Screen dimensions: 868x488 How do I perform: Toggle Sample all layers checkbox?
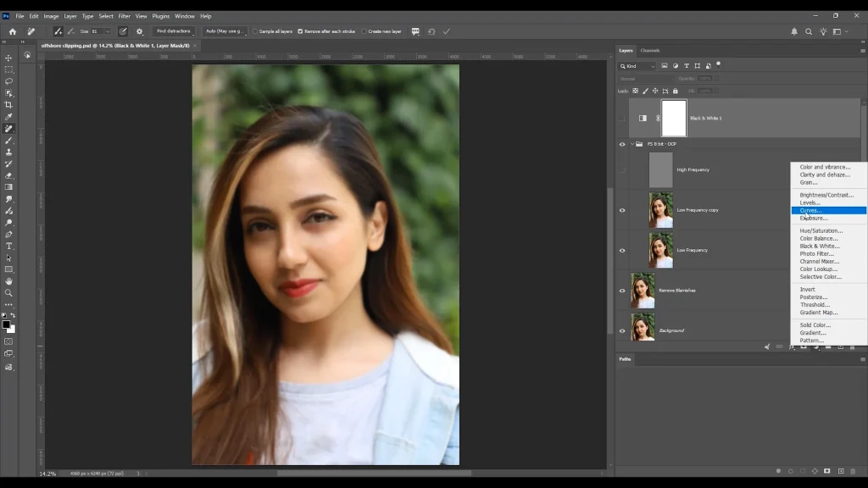[255, 31]
